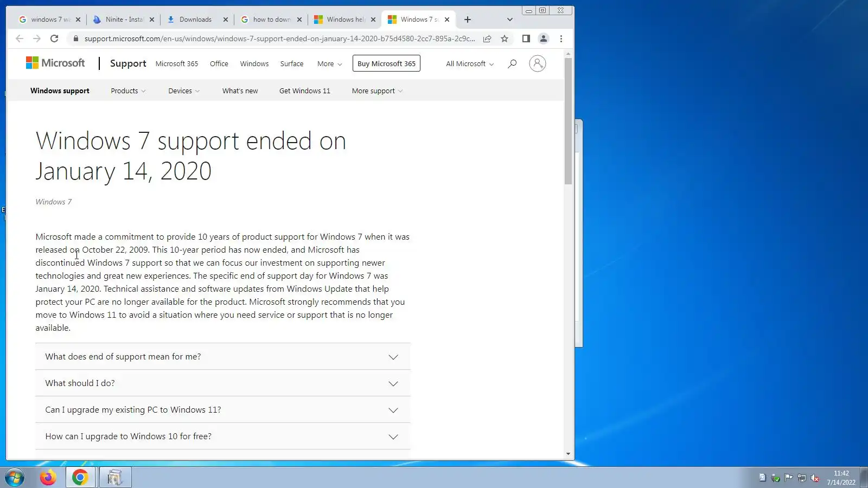Expand 'What does end of support mean for me?'

click(223, 356)
